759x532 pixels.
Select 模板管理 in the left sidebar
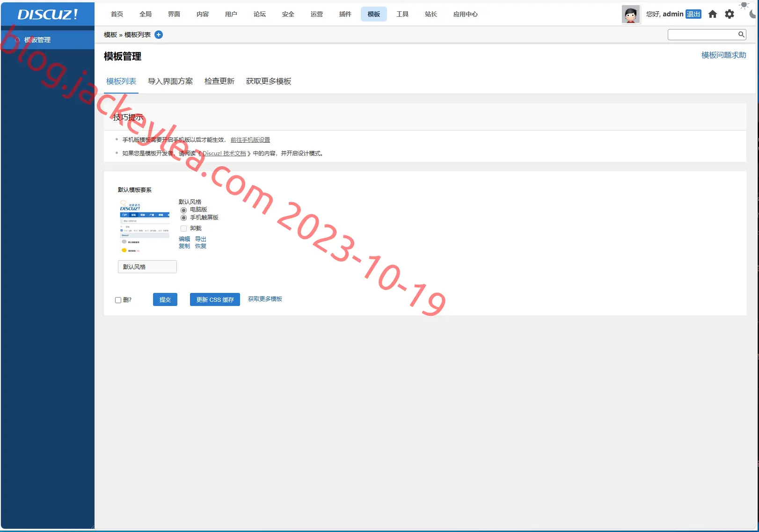point(47,40)
